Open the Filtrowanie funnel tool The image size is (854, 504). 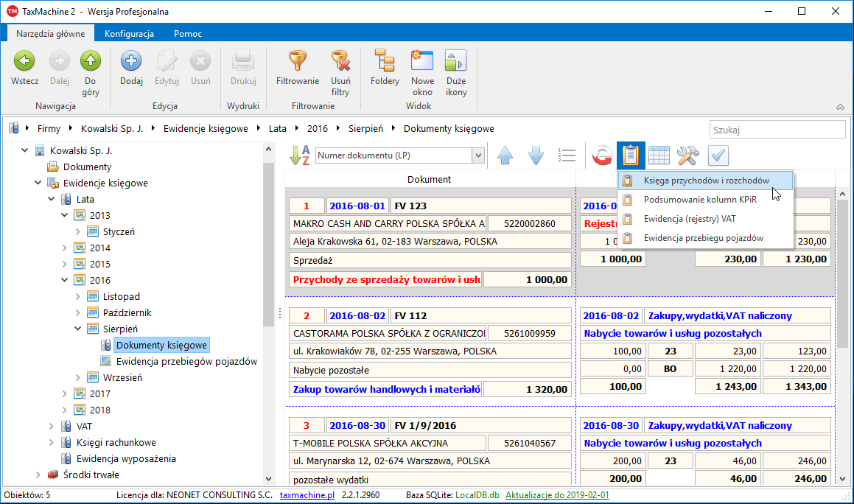[x=297, y=62]
